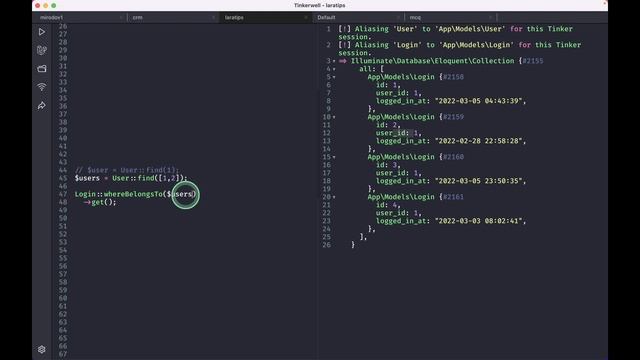
Task: Click the share arrow icon in sidebar
Action: [42, 106]
